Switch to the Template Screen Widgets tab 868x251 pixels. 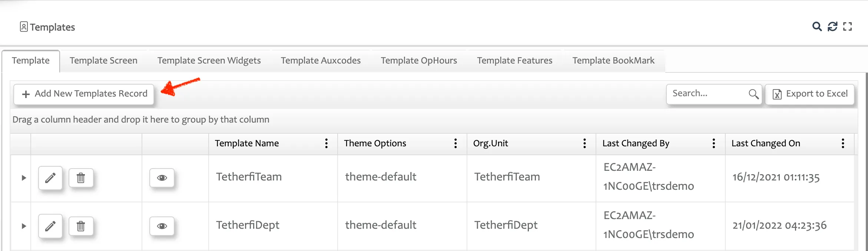[209, 61]
